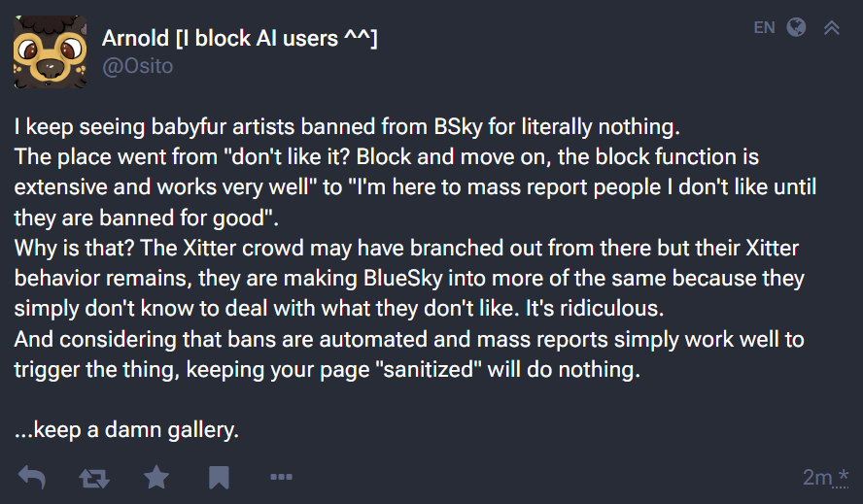Viewport: 863px width, 504px height.
Task: Collapse the post with the double chevron
Action: [x=832, y=27]
